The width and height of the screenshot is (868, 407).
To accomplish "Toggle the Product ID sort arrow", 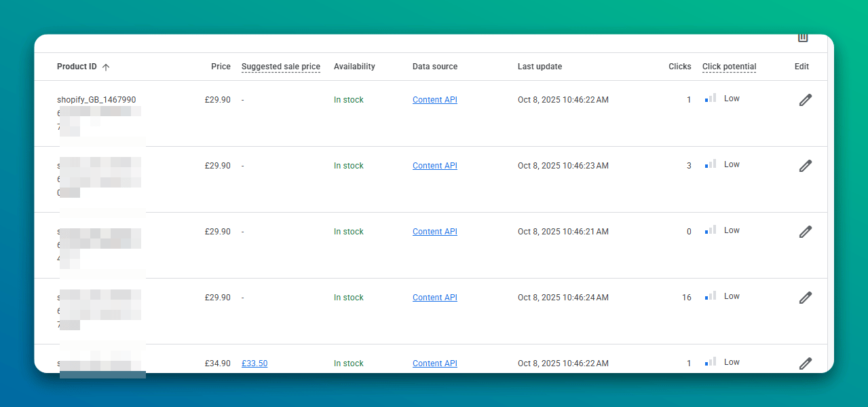I will (x=106, y=67).
